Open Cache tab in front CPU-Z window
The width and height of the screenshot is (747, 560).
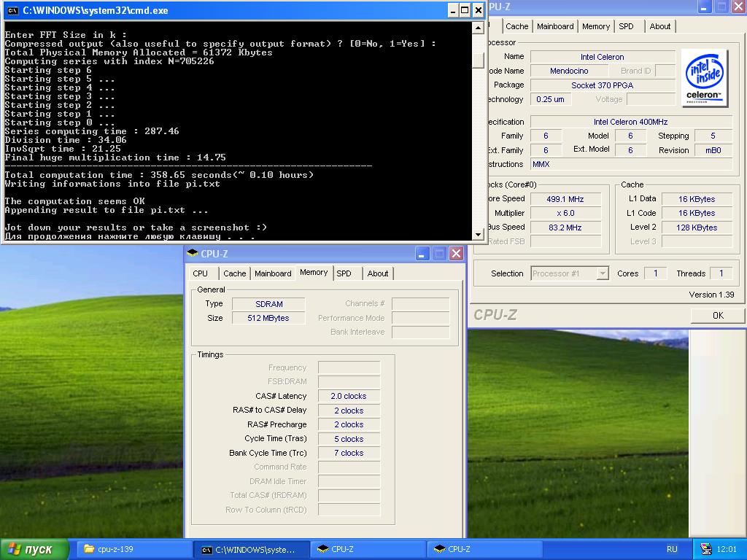[234, 273]
